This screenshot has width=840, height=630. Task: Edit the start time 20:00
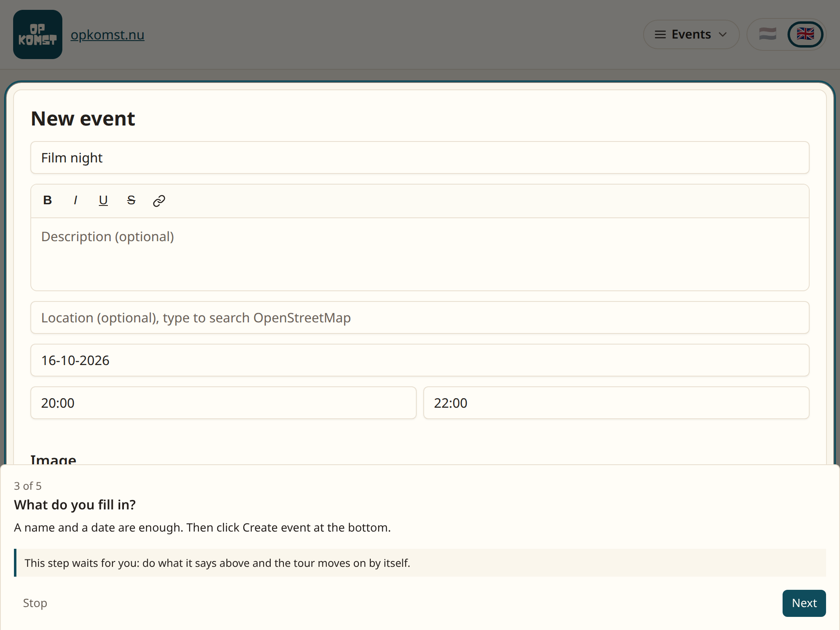[224, 403]
